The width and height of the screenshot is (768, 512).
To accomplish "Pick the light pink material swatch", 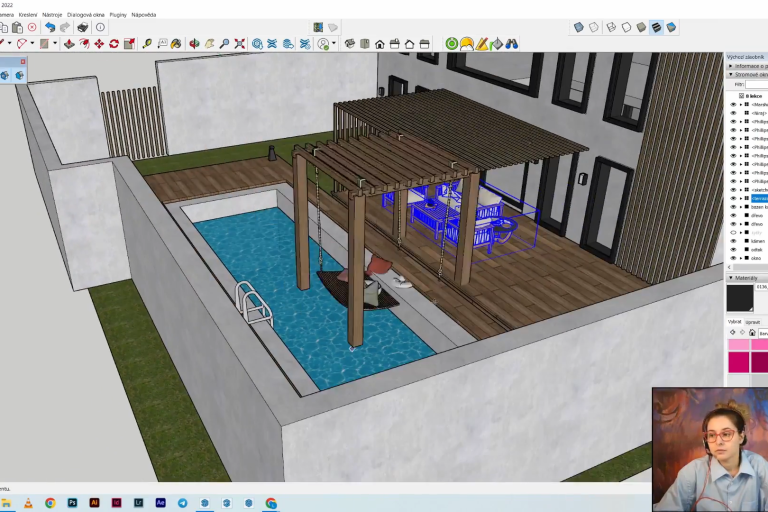I will pyautogui.click(x=739, y=345).
